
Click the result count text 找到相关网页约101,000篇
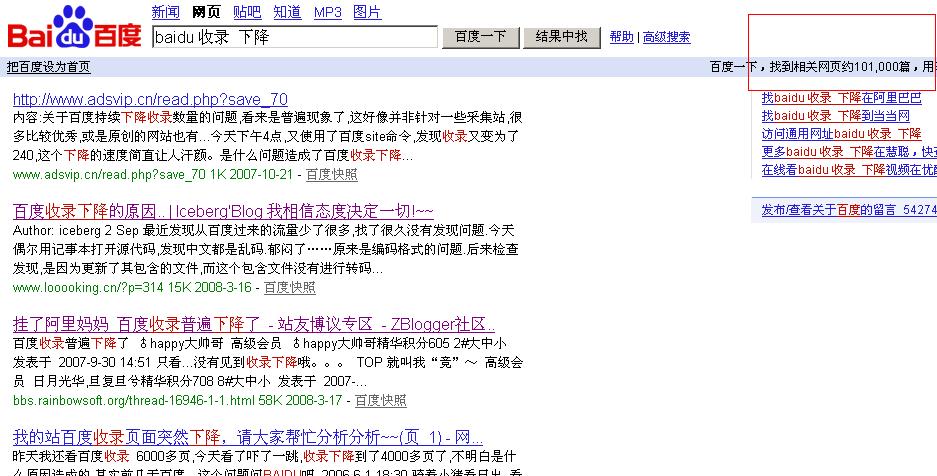coord(840,67)
